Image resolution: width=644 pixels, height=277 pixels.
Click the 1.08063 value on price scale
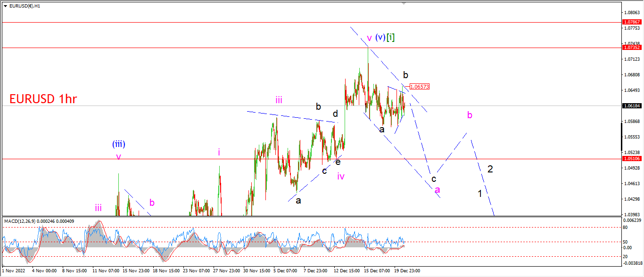tap(632, 13)
